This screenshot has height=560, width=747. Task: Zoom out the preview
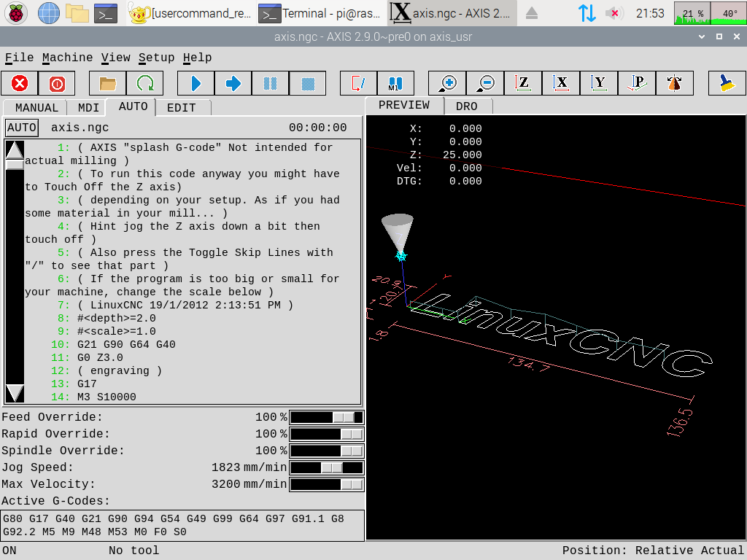pyautogui.click(x=485, y=83)
